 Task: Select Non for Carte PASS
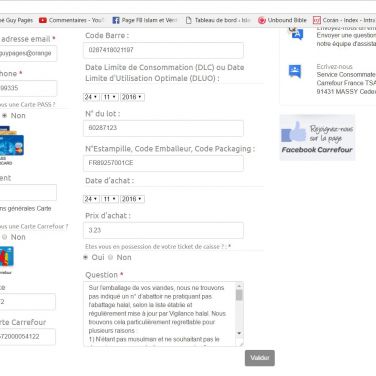click(5, 116)
